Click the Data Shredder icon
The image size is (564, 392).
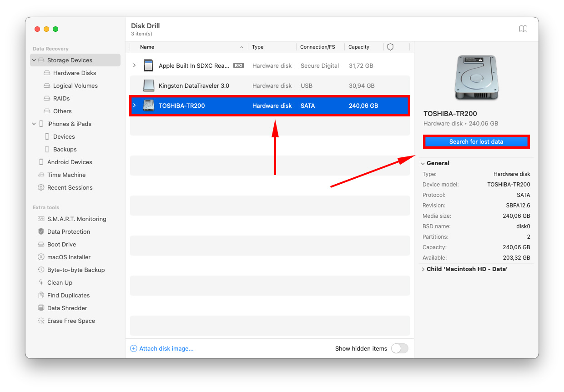pyautogui.click(x=41, y=308)
